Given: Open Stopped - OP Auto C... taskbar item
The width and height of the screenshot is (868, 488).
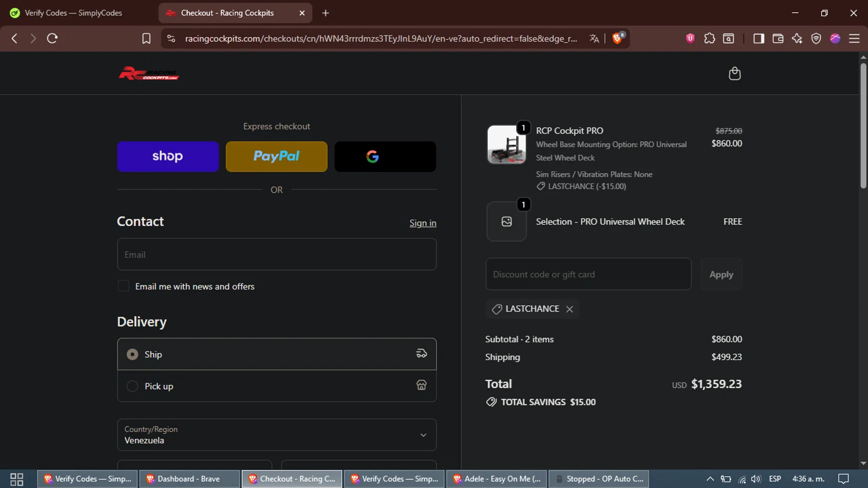Looking at the screenshot, I should [x=598, y=479].
